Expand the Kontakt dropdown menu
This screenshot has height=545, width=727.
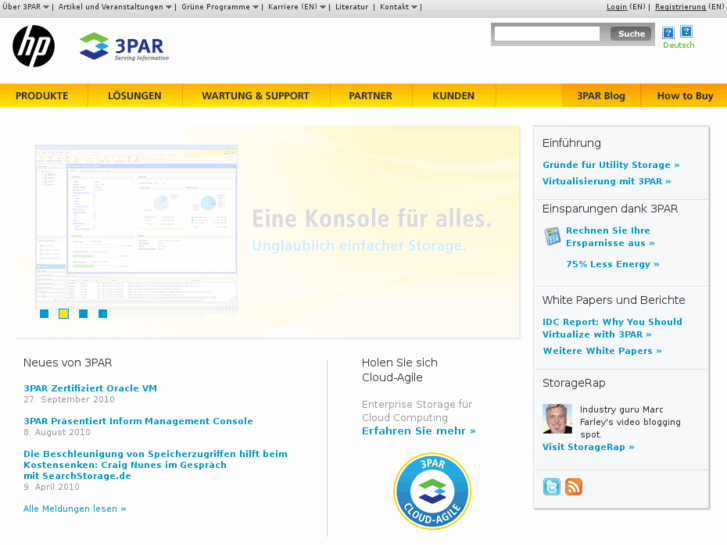(398, 7)
